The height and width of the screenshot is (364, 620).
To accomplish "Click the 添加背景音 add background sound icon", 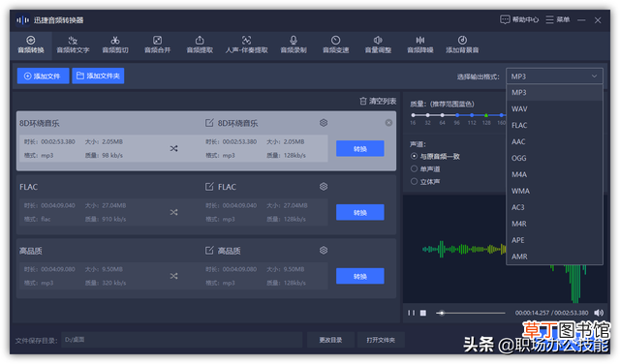I will 462,40.
